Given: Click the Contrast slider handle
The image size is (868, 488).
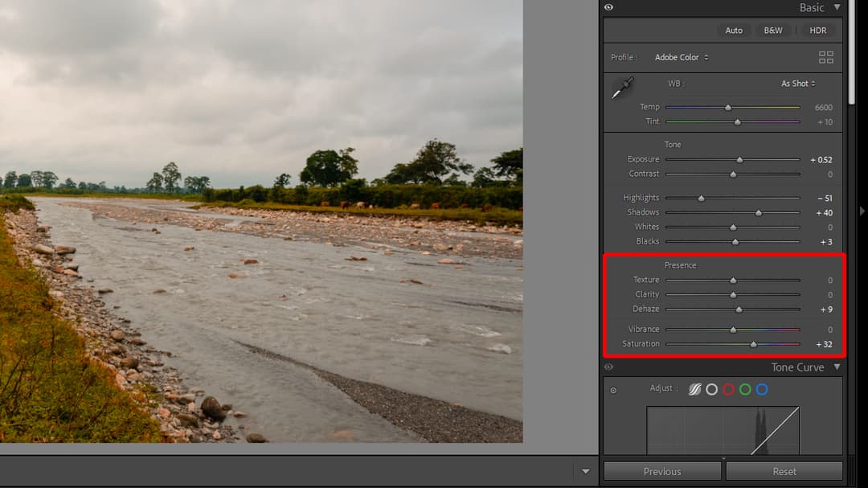Looking at the screenshot, I should click(733, 174).
